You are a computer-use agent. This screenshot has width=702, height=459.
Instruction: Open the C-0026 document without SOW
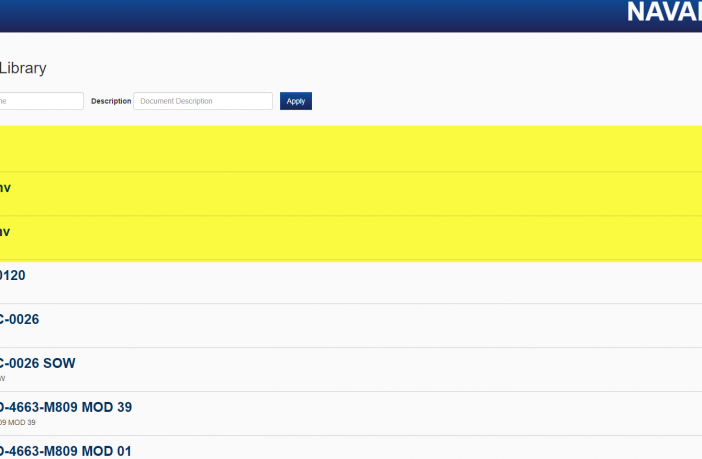[19, 319]
